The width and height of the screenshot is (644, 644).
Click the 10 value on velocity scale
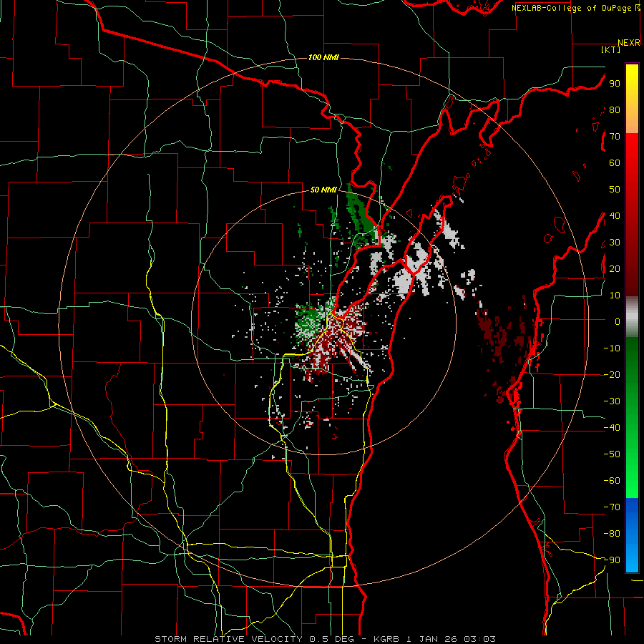pos(615,296)
